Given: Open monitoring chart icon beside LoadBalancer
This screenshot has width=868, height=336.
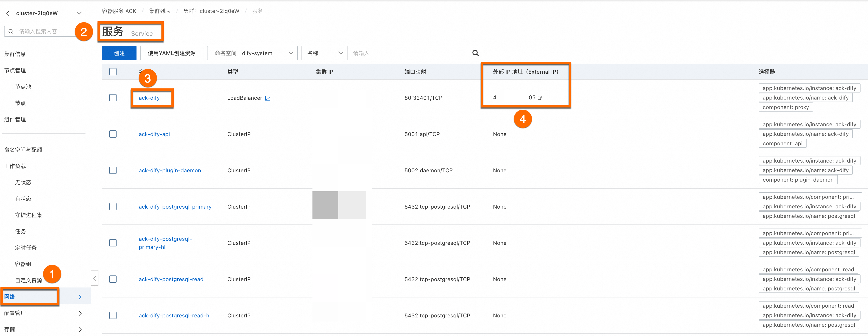Looking at the screenshot, I should pos(268,98).
